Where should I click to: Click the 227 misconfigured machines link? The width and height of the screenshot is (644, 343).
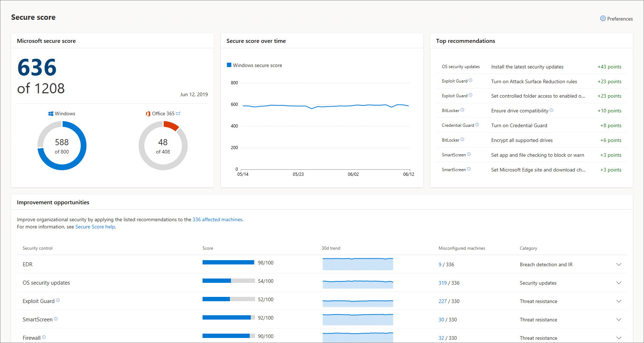(443, 301)
